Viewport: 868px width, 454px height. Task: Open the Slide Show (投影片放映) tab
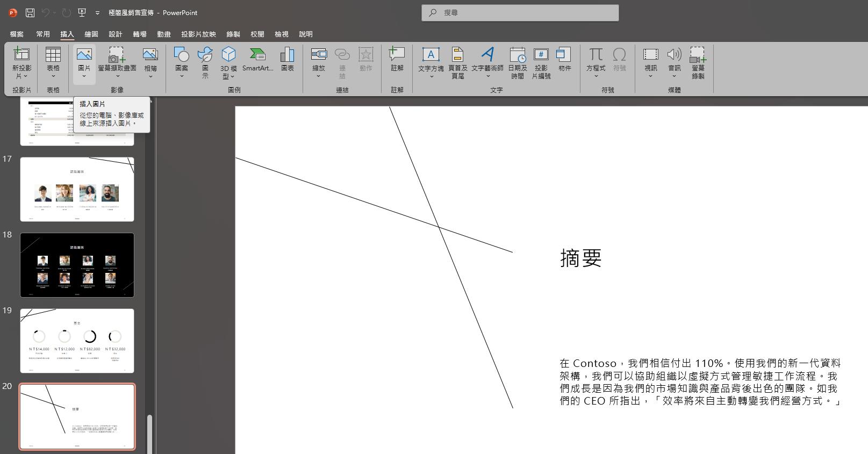[x=198, y=34]
